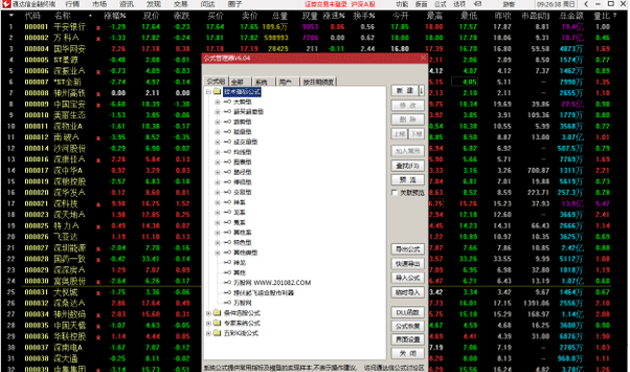Viewport: 630px width, 372px height.
Task: Select the 公式组 tab
Action: [216, 81]
